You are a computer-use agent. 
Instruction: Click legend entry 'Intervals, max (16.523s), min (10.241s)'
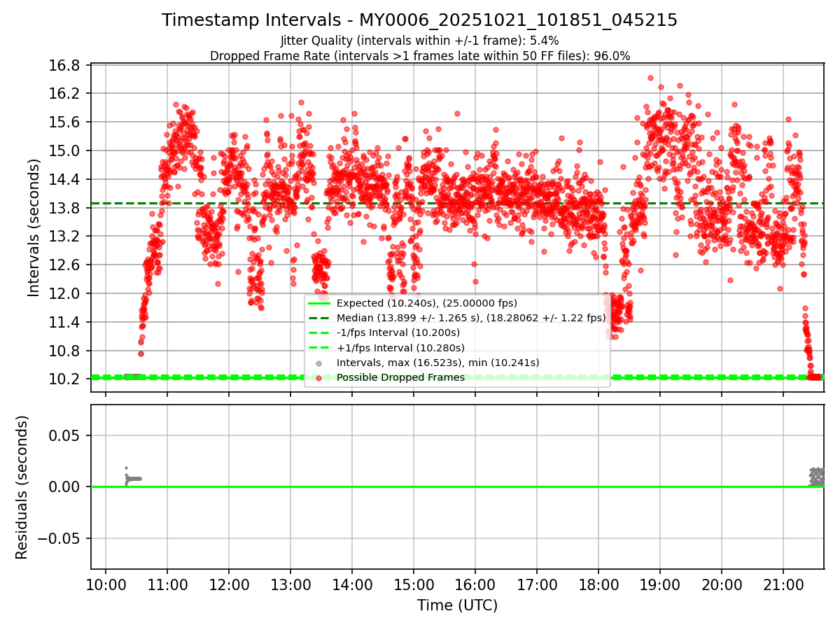coord(438,363)
